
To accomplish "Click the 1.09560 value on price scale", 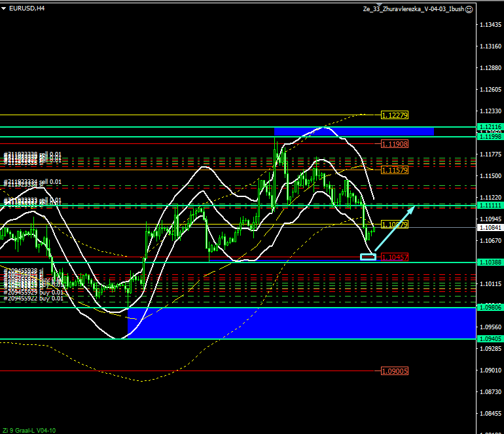I will coord(490,327).
